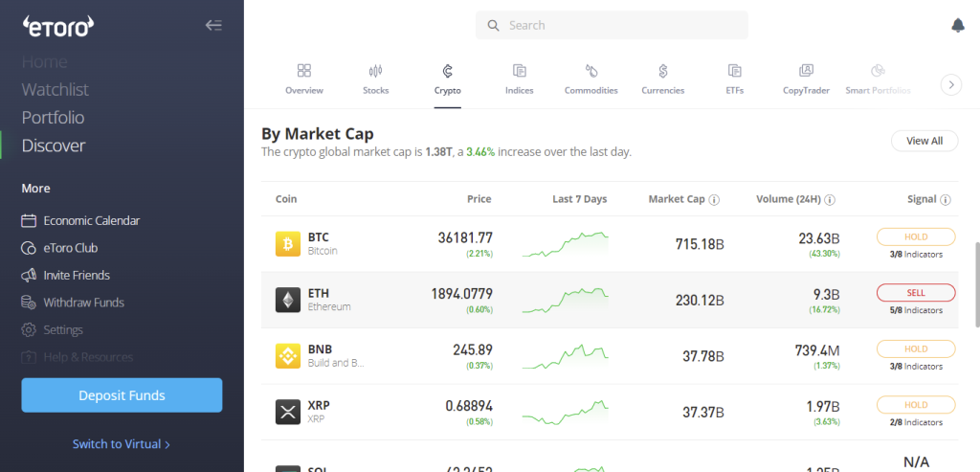Open the Indices tab

[x=520, y=90]
